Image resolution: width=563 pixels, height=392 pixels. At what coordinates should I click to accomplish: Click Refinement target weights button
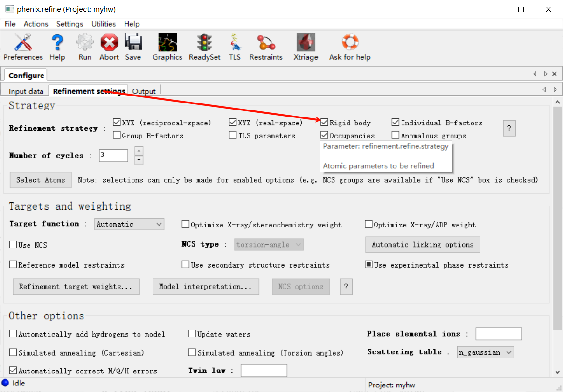coord(76,287)
